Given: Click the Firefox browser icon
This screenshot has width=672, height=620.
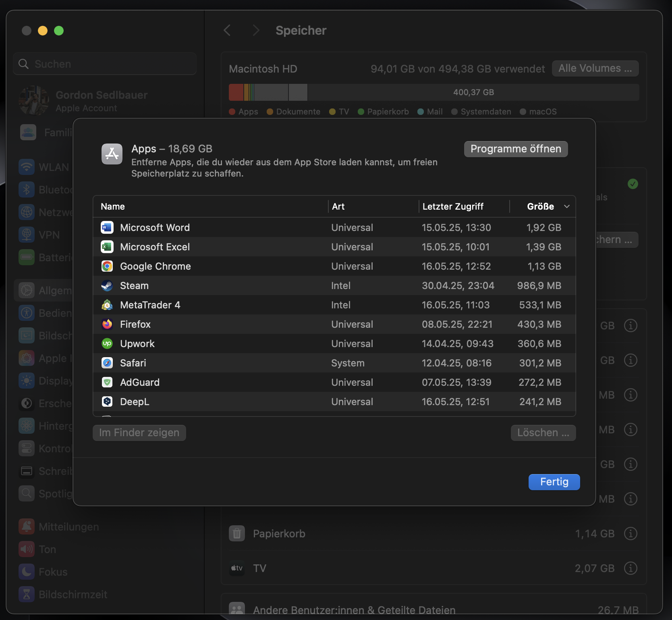Looking at the screenshot, I should [107, 324].
